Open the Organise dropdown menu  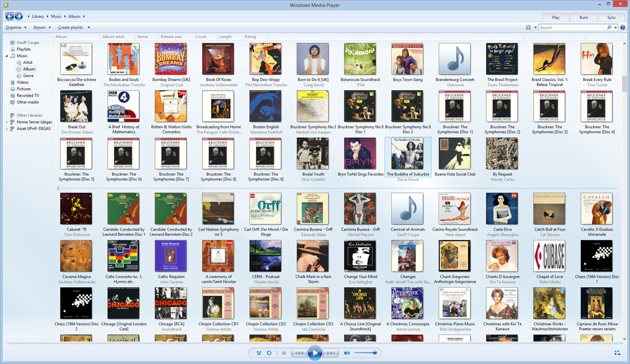[x=15, y=28]
